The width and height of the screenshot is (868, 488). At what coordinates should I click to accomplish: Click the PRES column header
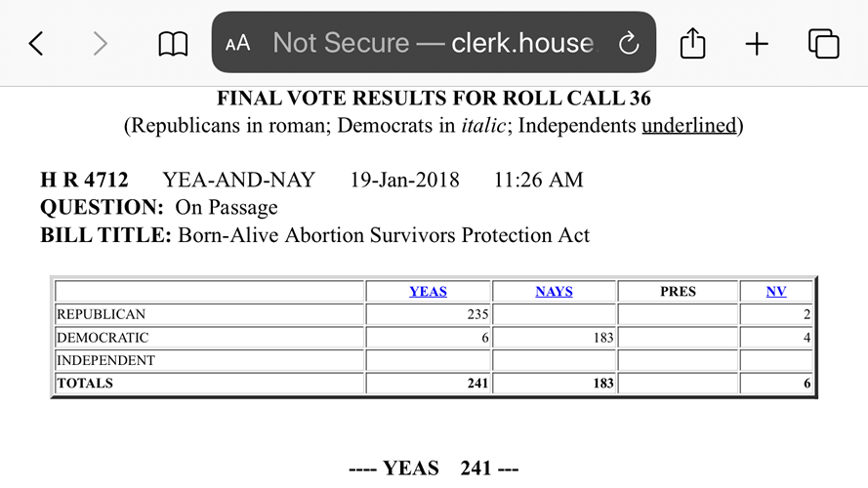pos(678,292)
